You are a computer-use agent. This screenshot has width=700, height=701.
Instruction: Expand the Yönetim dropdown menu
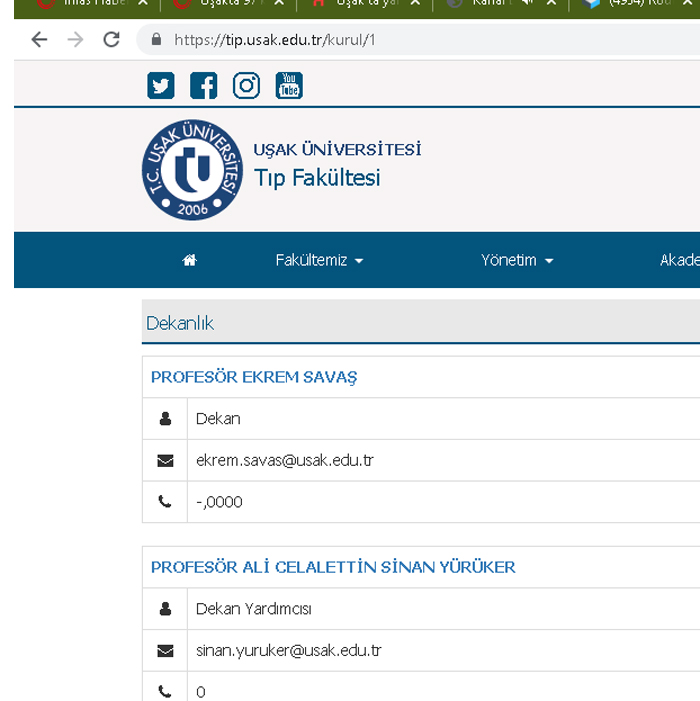tap(517, 260)
